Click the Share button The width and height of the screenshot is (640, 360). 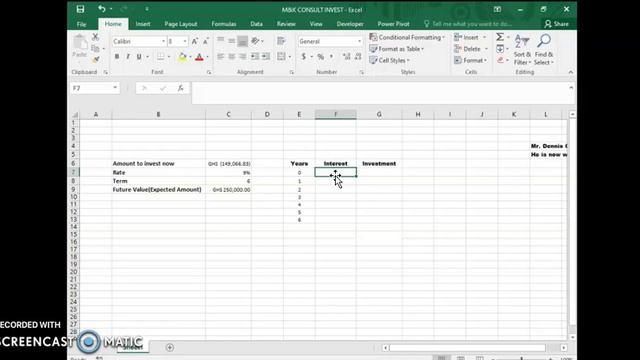click(x=556, y=24)
